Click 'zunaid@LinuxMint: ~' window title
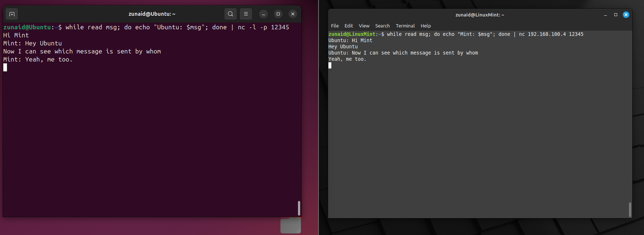The image size is (644, 235). point(480,15)
